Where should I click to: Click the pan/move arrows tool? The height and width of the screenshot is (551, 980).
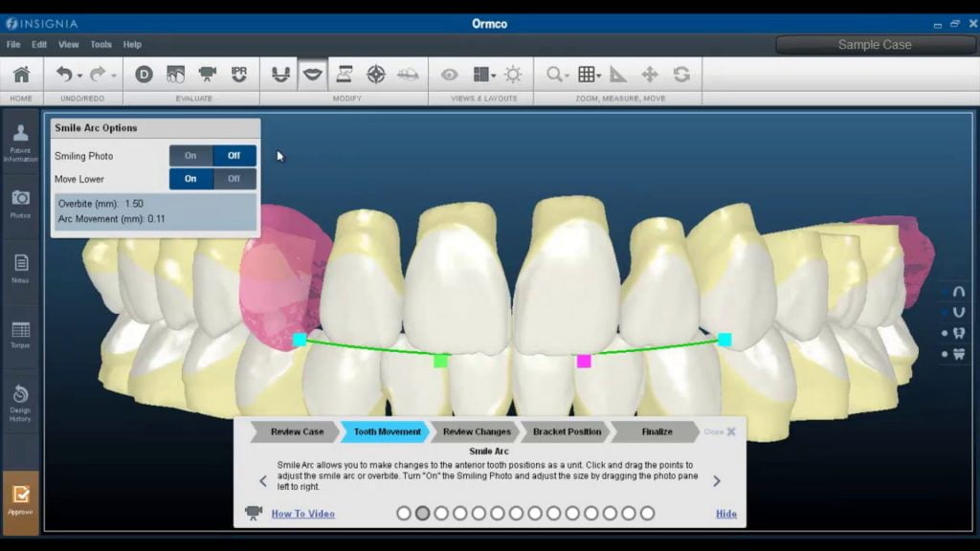(x=650, y=75)
